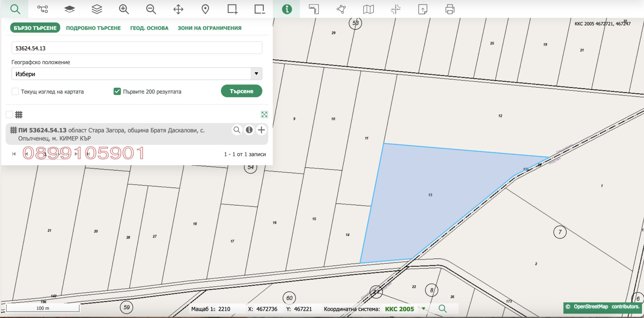Uncheck 'Първите 200 резултата' option
The width and height of the screenshot is (644, 318).
pyautogui.click(x=117, y=91)
